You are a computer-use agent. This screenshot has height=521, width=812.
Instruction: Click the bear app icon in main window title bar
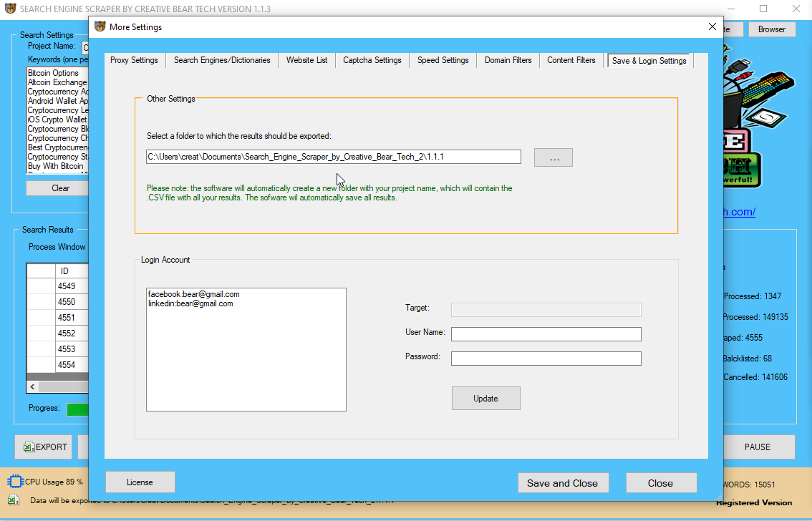[9, 9]
